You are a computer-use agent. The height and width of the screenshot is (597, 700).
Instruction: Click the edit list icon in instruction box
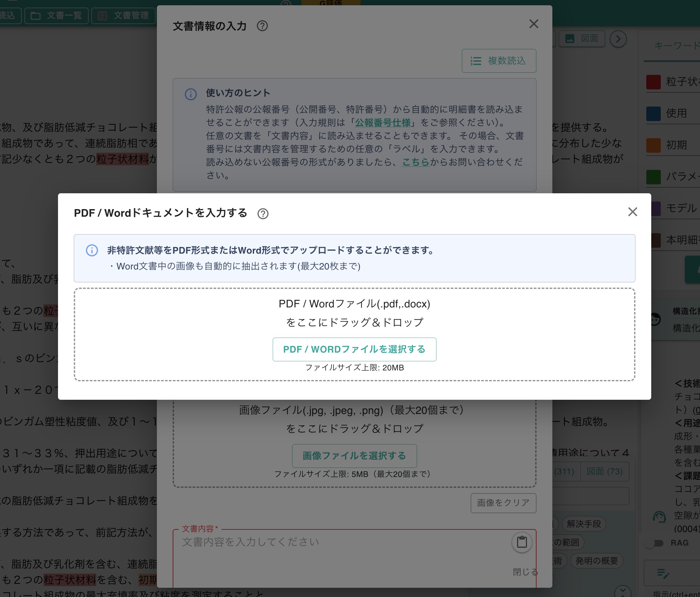663,573
